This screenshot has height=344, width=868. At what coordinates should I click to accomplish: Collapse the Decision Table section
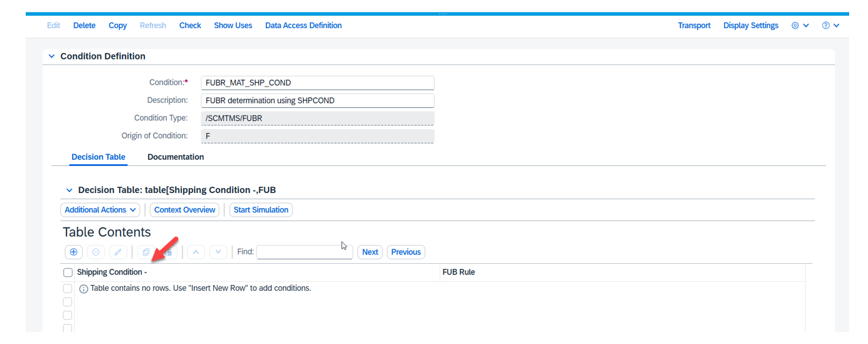[69, 190]
